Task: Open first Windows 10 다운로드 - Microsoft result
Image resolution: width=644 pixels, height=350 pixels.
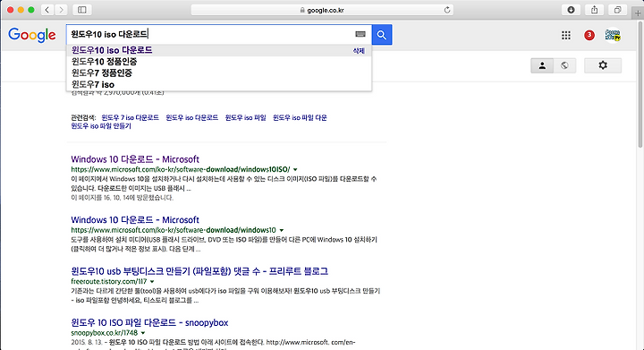Action: pos(135,159)
